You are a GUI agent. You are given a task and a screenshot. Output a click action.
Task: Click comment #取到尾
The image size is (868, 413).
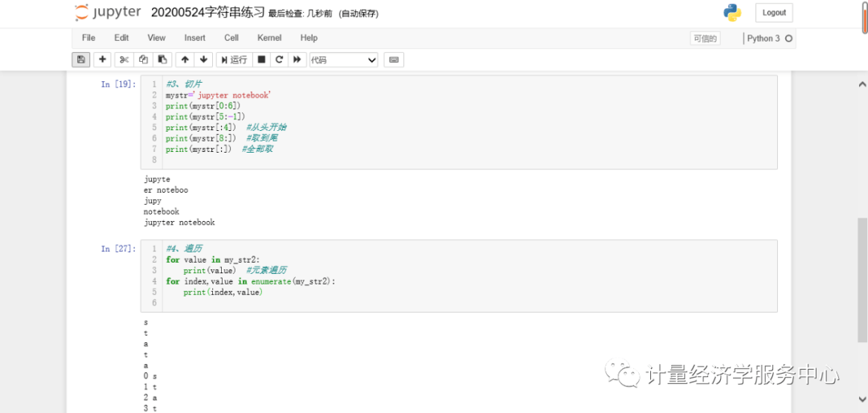coord(262,138)
